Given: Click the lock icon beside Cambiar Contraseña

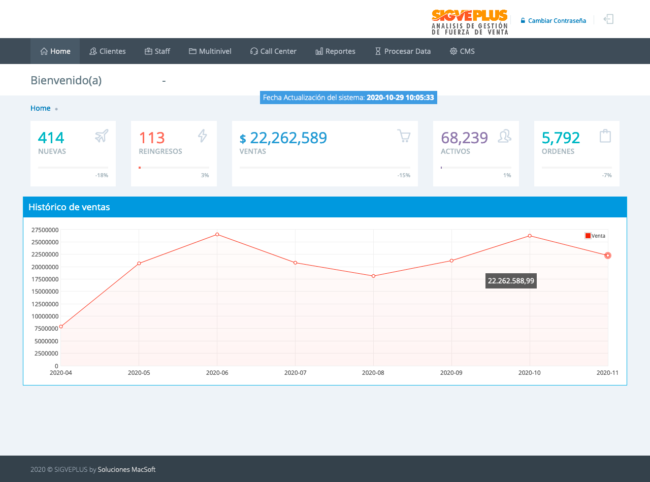Looking at the screenshot, I should click(x=522, y=20).
